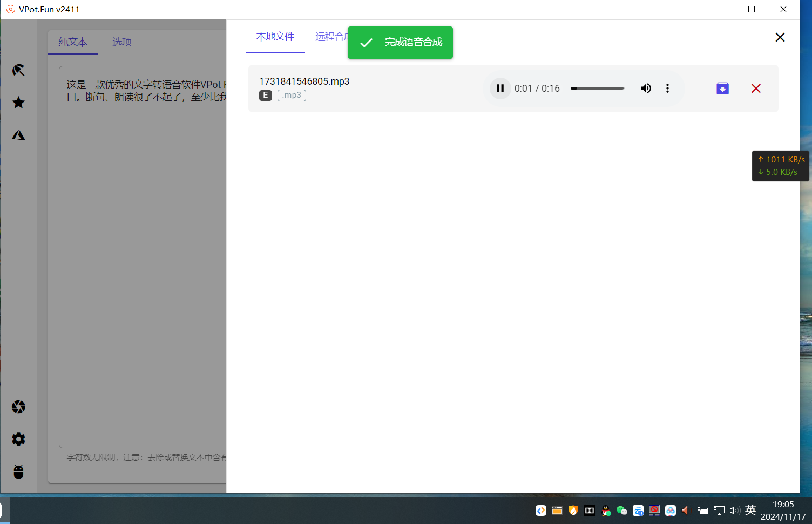This screenshot has width=812, height=524.
Task: Switch to the 本地文件 tab
Action: (x=275, y=37)
